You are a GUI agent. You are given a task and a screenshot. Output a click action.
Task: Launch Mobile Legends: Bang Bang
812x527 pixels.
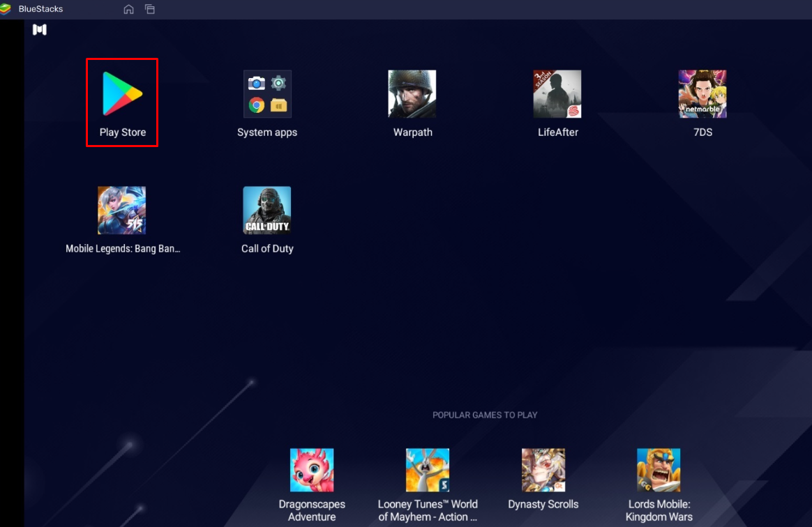click(x=121, y=210)
